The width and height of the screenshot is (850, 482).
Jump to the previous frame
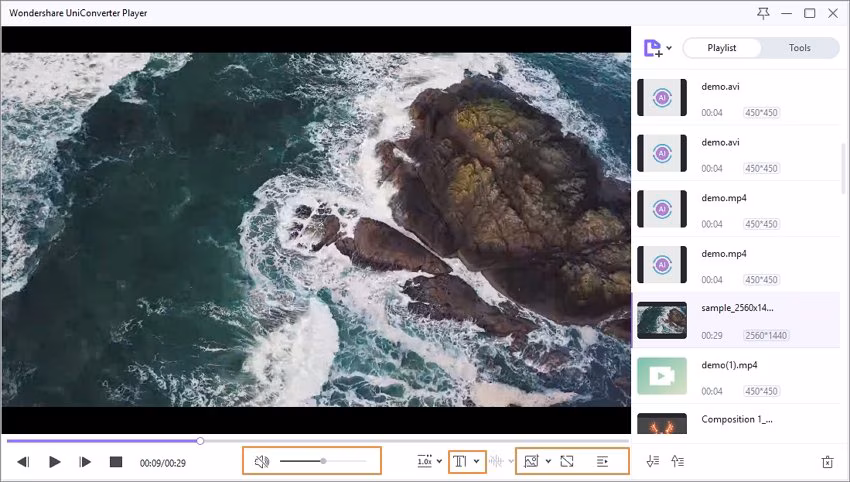[23, 462]
